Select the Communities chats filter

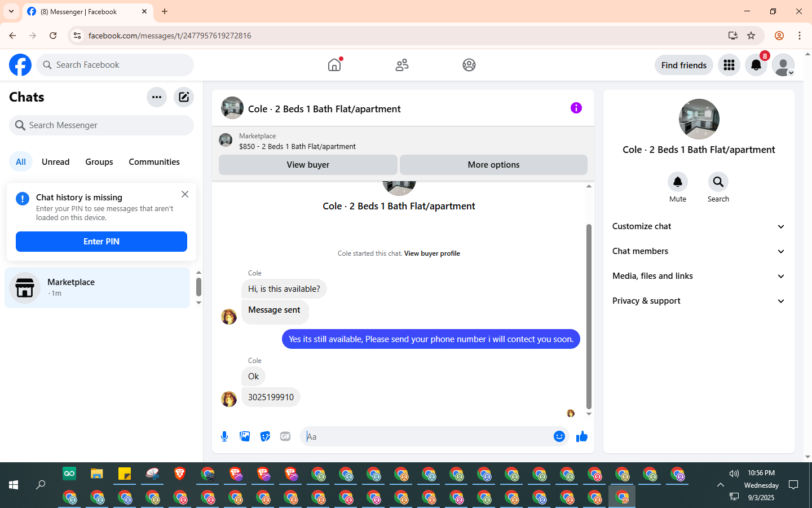click(x=154, y=162)
